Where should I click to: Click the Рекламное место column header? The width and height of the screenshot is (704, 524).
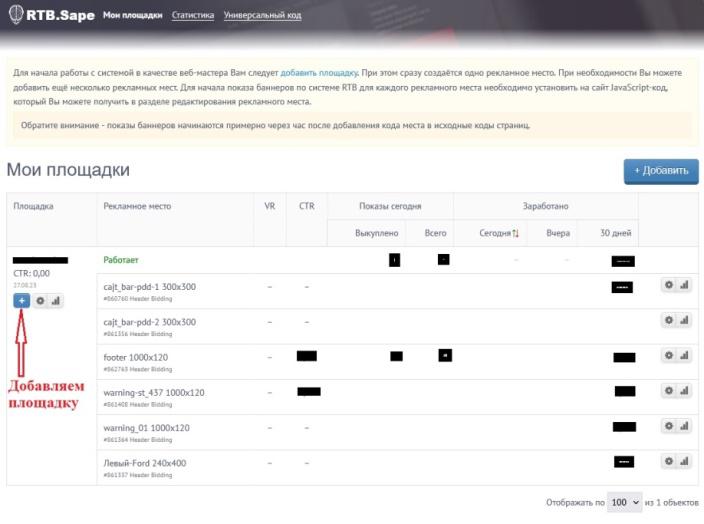137,206
